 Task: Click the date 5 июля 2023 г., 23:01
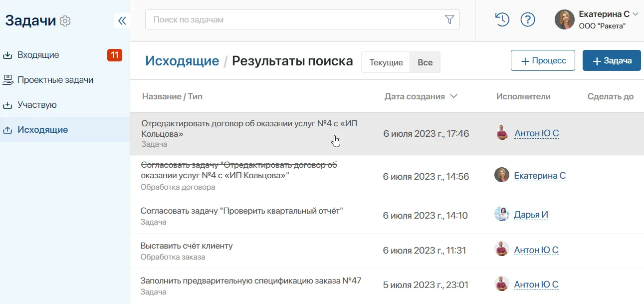click(x=426, y=285)
